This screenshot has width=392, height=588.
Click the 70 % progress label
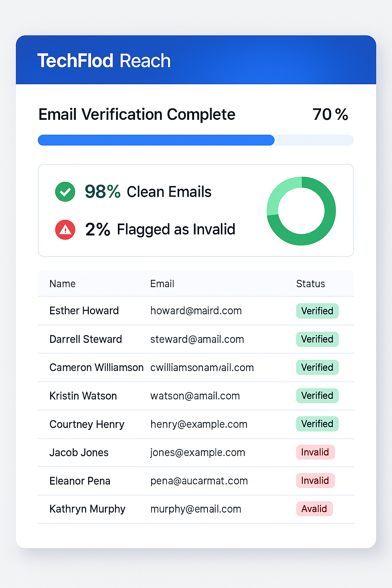(x=330, y=114)
